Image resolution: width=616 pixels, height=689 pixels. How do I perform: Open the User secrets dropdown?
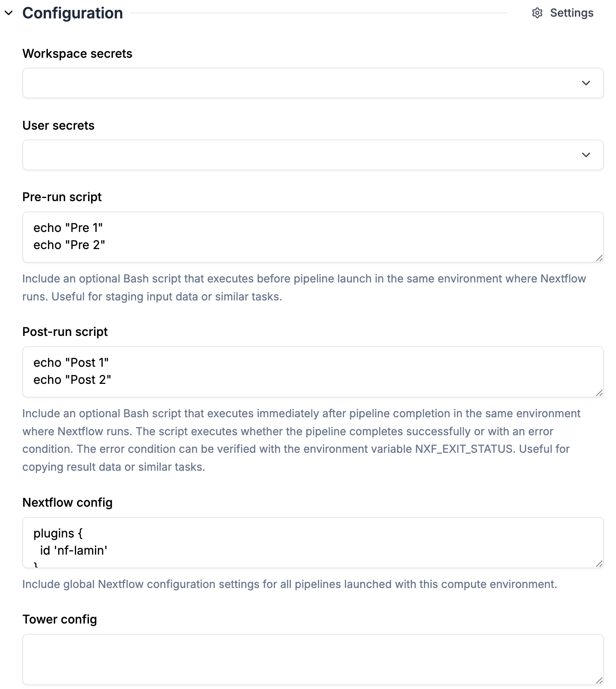299,155
